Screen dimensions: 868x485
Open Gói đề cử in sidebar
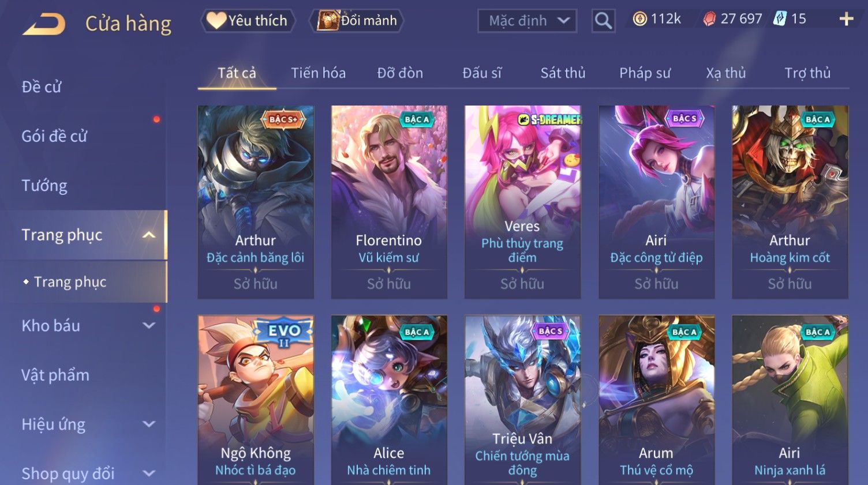(x=54, y=136)
